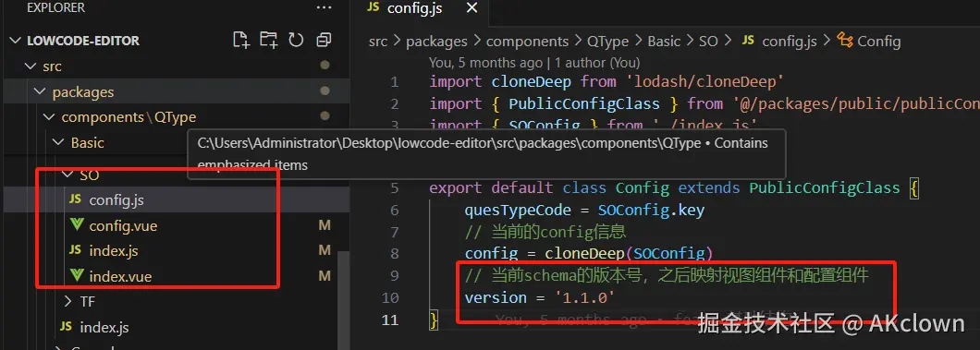
Task: Select Config class symbol in breadcrumb
Action: tap(878, 42)
